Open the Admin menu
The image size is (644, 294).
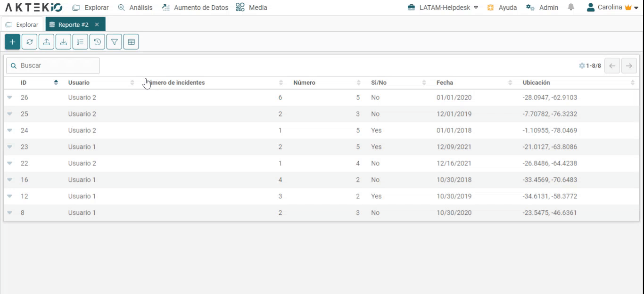click(x=542, y=8)
